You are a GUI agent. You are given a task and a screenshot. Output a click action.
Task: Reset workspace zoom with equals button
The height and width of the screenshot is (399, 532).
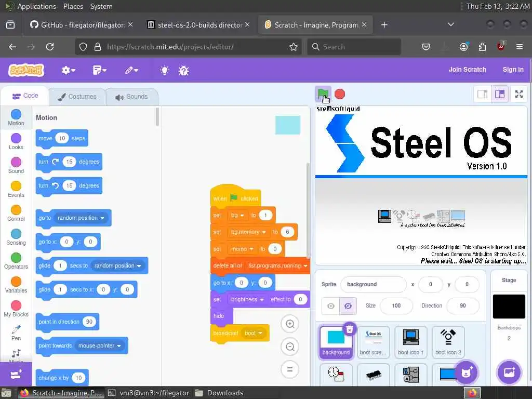click(x=290, y=369)
